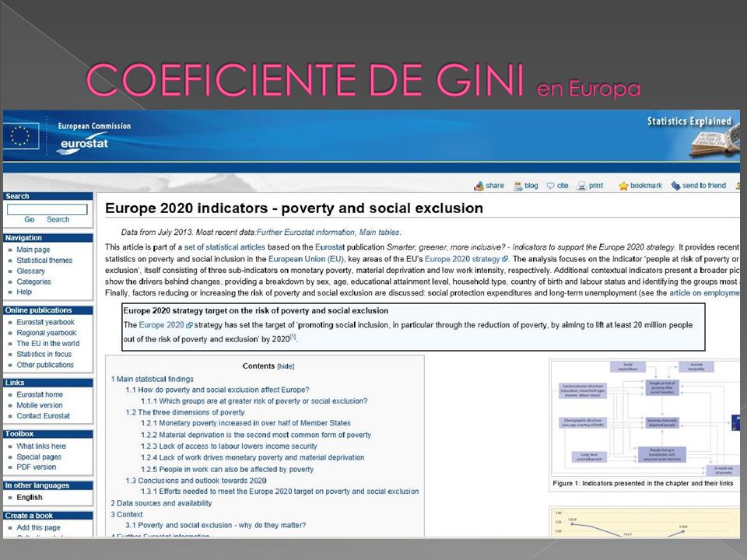The width and height of the screenshot is (747, 560).
Task: Open Other publications in the sidebar
Action: (45, 365)
